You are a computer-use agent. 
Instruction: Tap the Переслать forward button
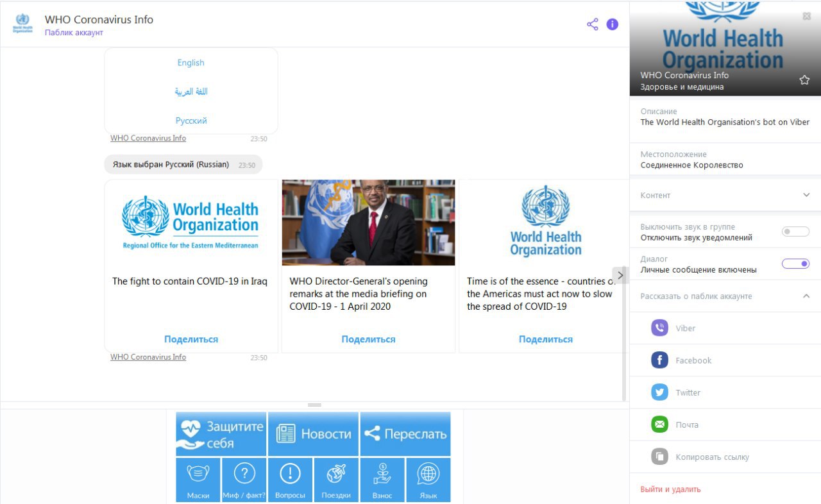pyautogui.click(x=405, y=434)
